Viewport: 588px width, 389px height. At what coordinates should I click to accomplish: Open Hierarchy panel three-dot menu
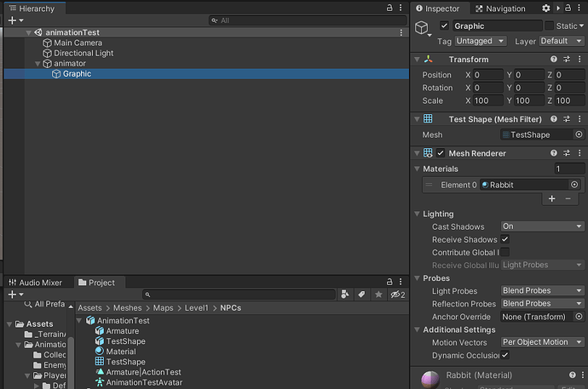pyautogui.click(x=401, y=8)
